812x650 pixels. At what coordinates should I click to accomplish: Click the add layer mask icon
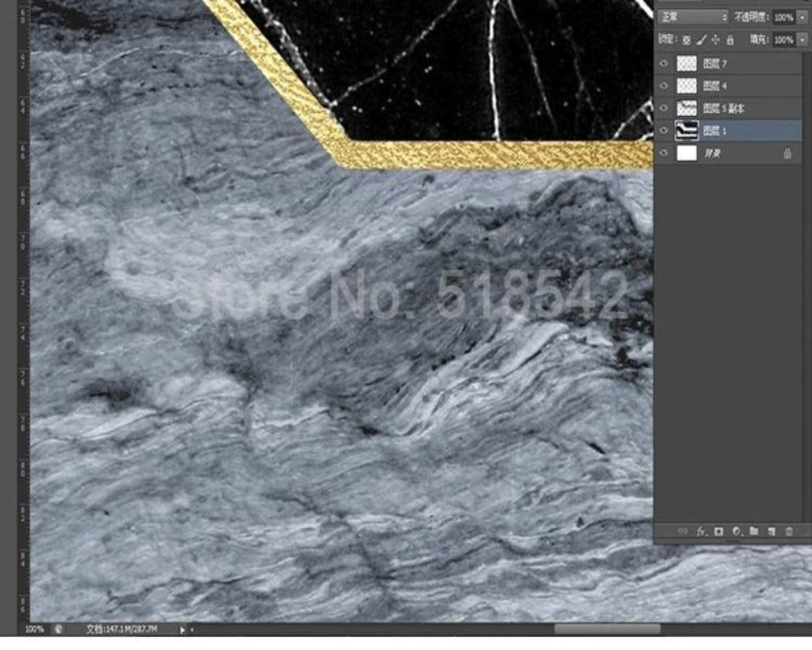pyautogui.click(x=719, y=531)
